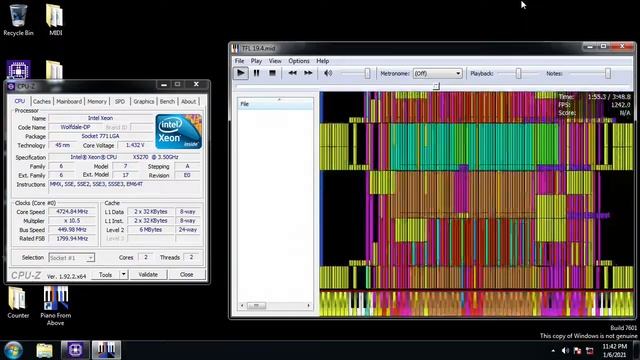Pause the MIDI playback
This screenshot has height=360, width=640.
point(256,73)
